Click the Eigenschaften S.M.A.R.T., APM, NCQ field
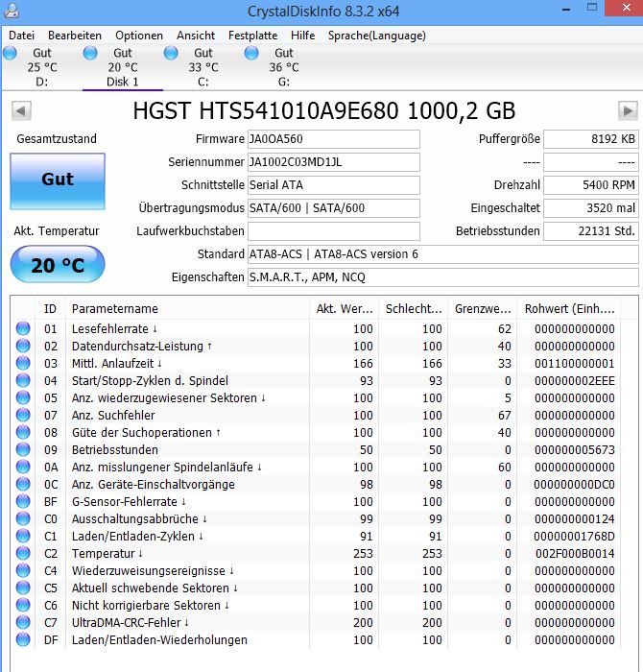 coord(443,277)
